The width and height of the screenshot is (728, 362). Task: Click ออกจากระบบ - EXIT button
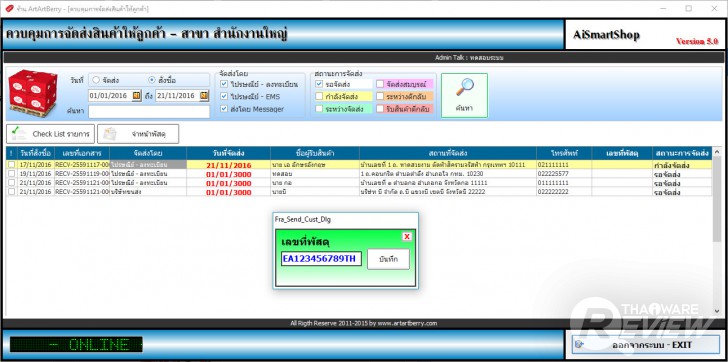click(x=646, y=345)
